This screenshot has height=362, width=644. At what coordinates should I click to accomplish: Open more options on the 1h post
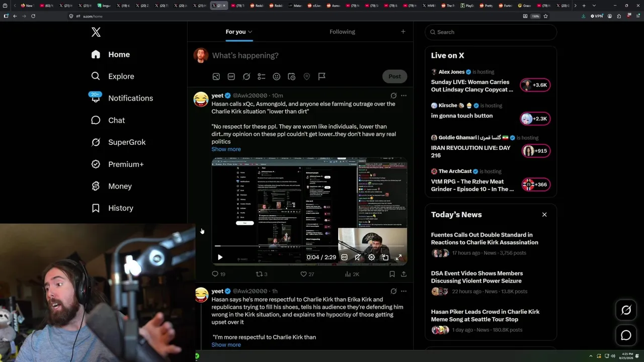404,291
